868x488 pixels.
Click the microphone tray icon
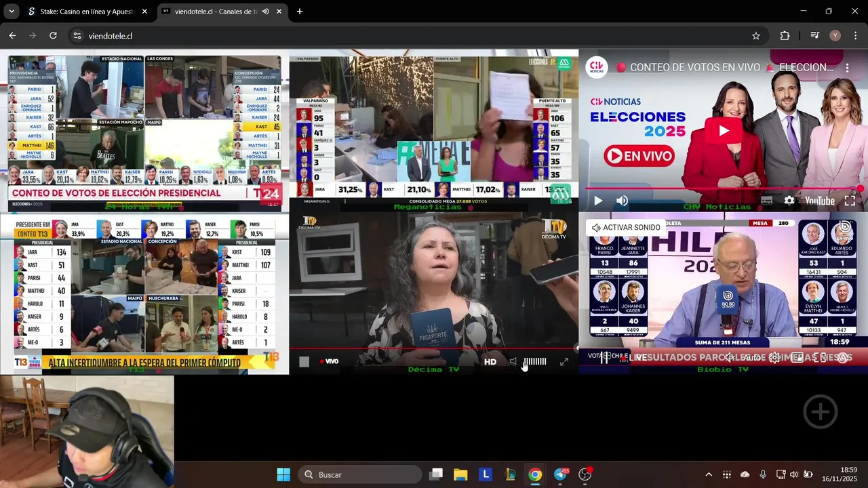(763, 474)
